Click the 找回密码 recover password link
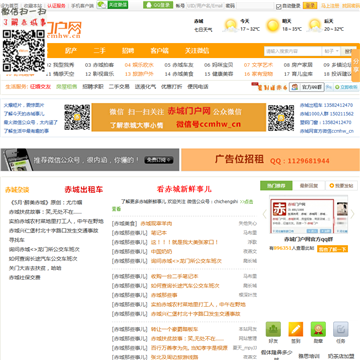Screen dimensions: 360x360 coord(350,6)
